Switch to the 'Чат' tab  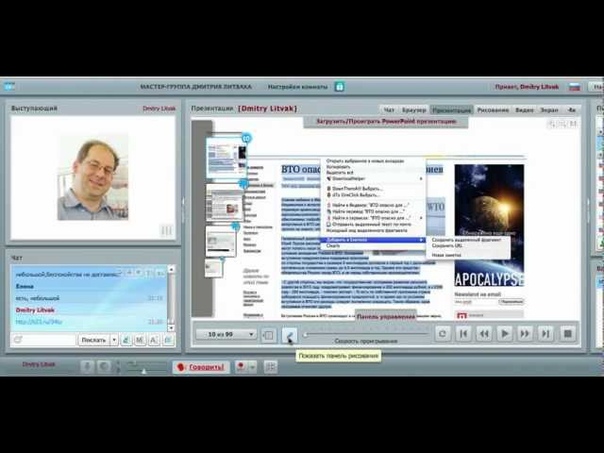click(389, 110)
